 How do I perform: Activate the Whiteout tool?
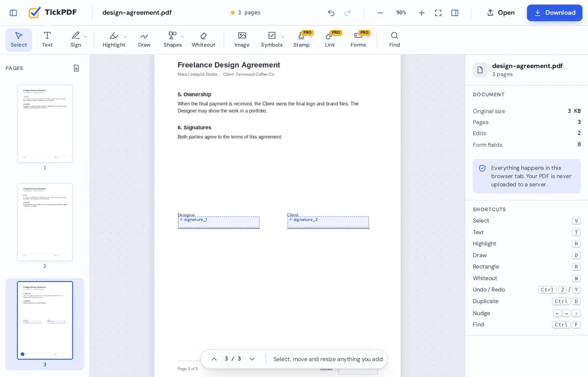coord(203,40)
